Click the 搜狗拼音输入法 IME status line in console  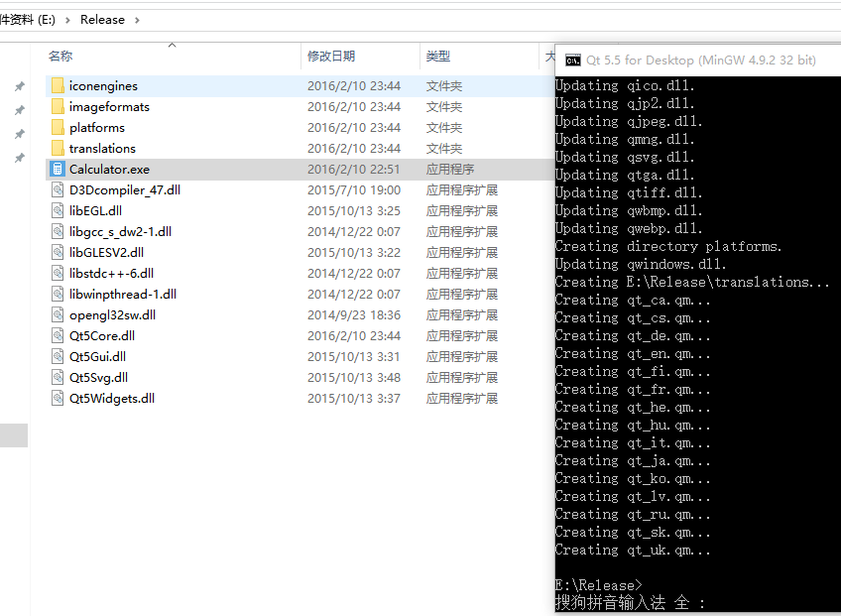pos(630,602)
